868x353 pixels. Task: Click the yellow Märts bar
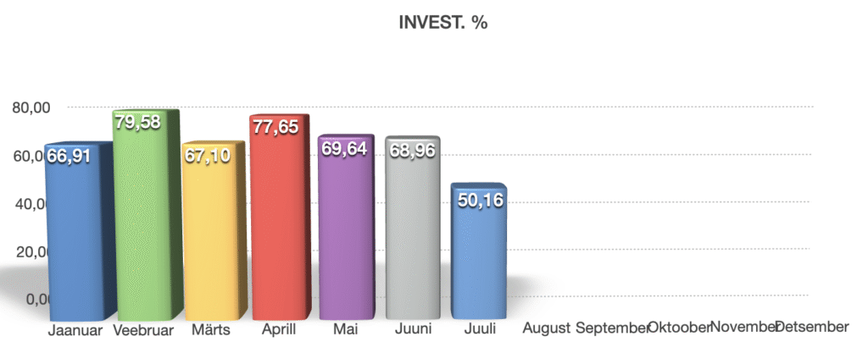click(213, 231)
